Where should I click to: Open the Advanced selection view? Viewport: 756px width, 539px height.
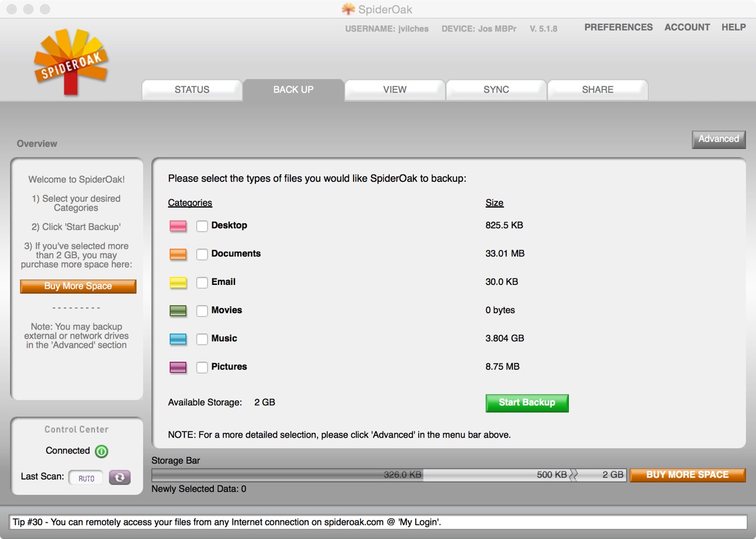point(718,139)
